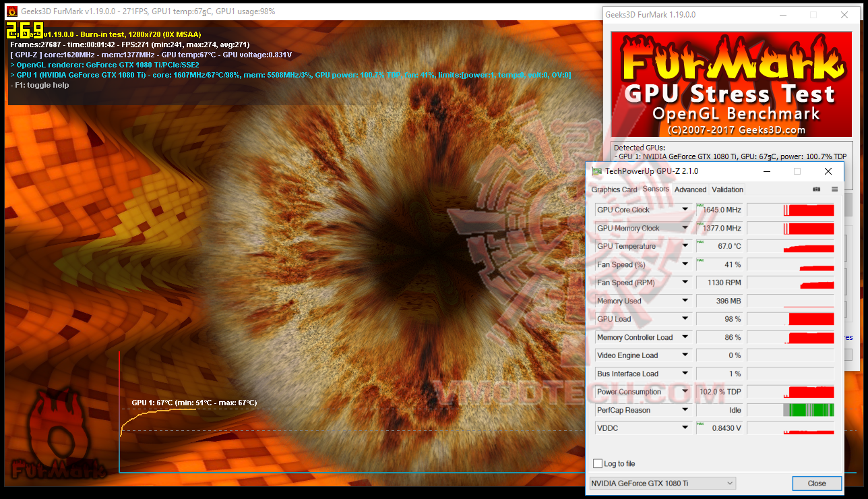Open the NVIDIA GeForce GTX 1080 Ti selector

click(x=662, y=483)
